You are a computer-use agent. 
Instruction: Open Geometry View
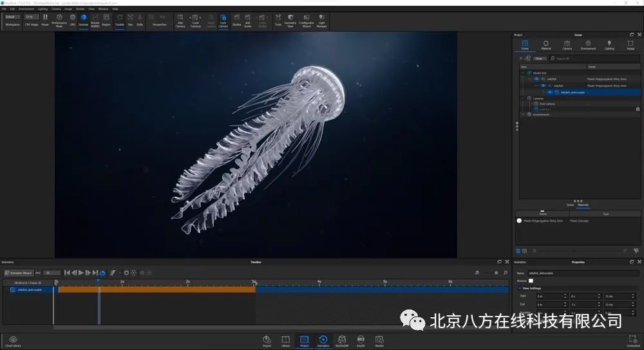tap(290, 20)
